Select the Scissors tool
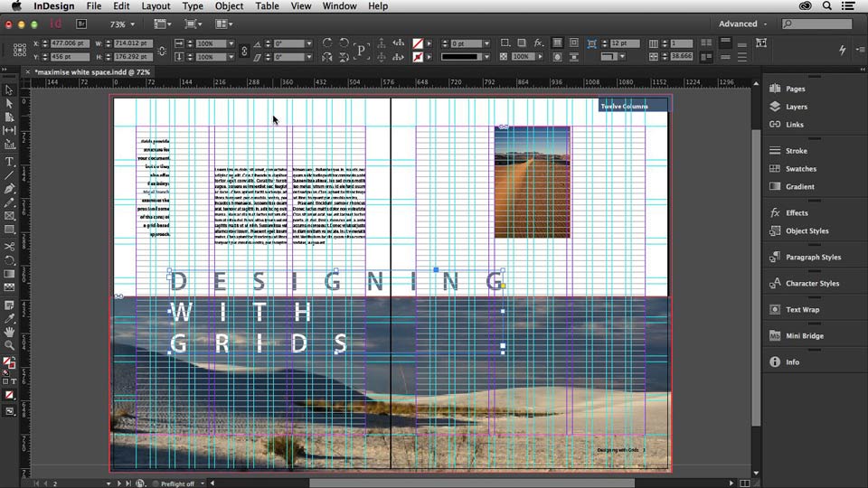868x488 pixels. click(9, 246)
